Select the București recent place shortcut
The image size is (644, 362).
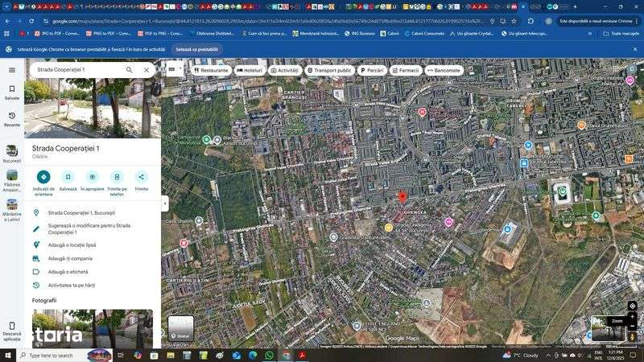pos(12,154)
